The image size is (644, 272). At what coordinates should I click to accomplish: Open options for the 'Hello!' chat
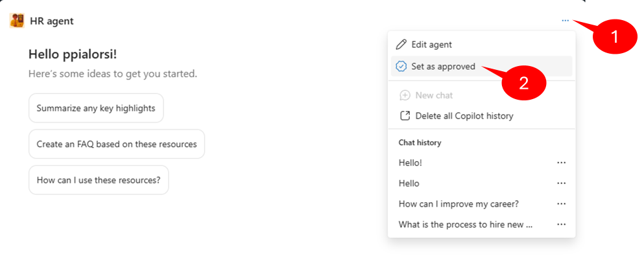[561, 163]
